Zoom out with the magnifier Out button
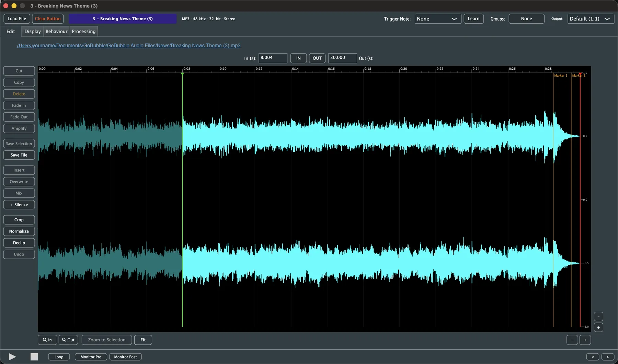The image size is (618, 364). point(68,340)
